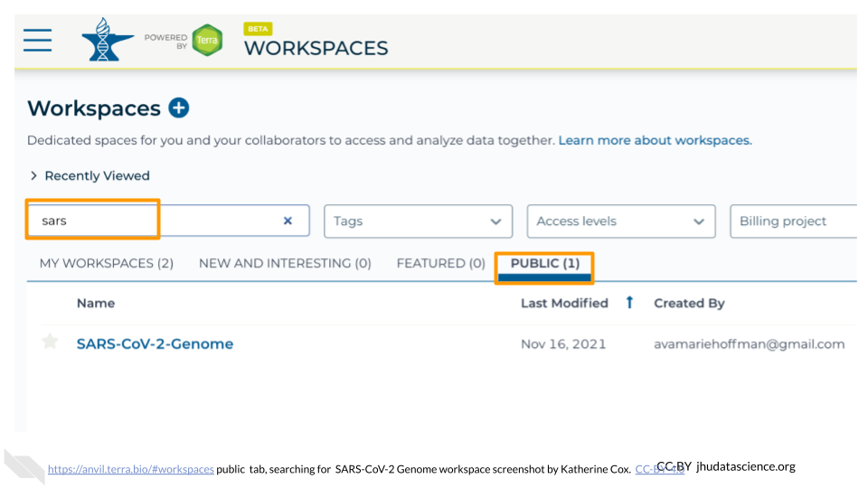Open the hamburger navigation menu
868x488 pixels.
tap(38, 40)
